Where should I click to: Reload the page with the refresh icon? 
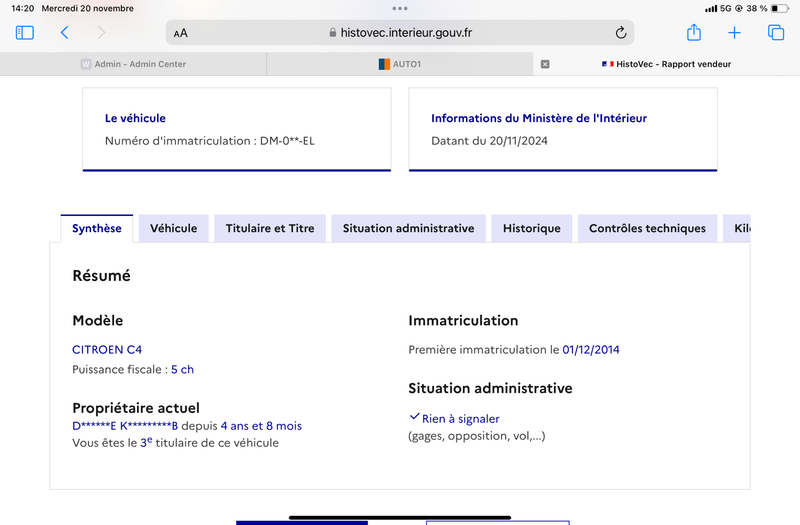pyautogui.click(x=620, y=33)
